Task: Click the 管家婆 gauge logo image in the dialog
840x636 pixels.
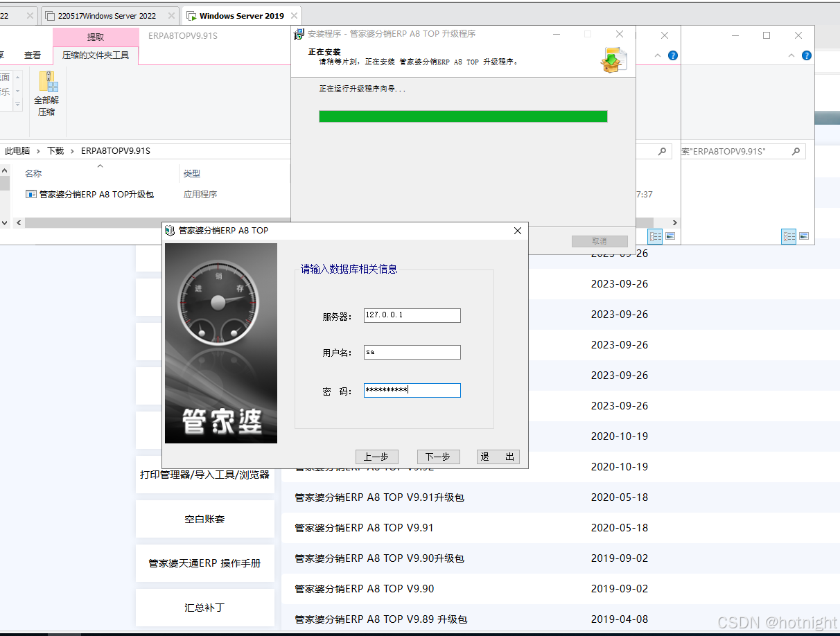Action: coord(220,342)
